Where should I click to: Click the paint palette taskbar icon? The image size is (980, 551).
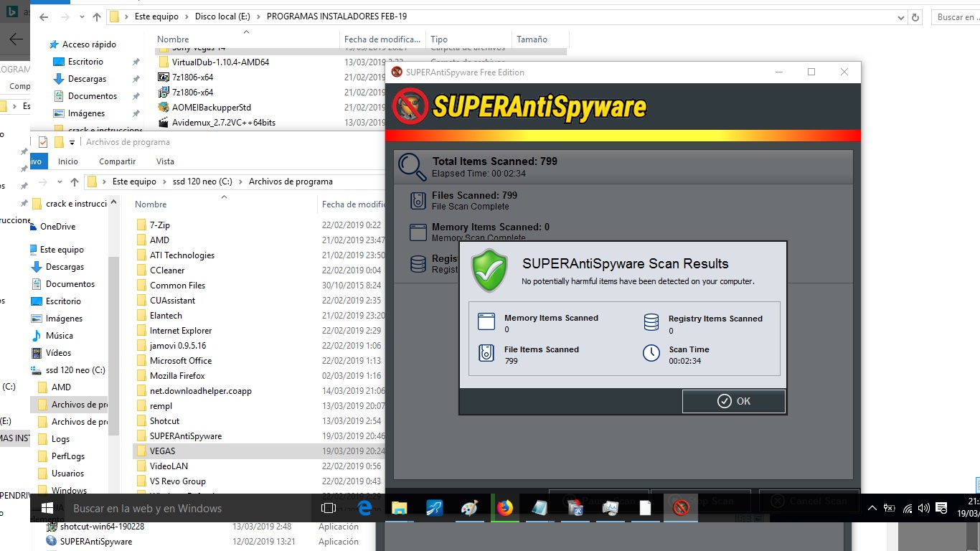pyautogui.click(x=469, y=508)
